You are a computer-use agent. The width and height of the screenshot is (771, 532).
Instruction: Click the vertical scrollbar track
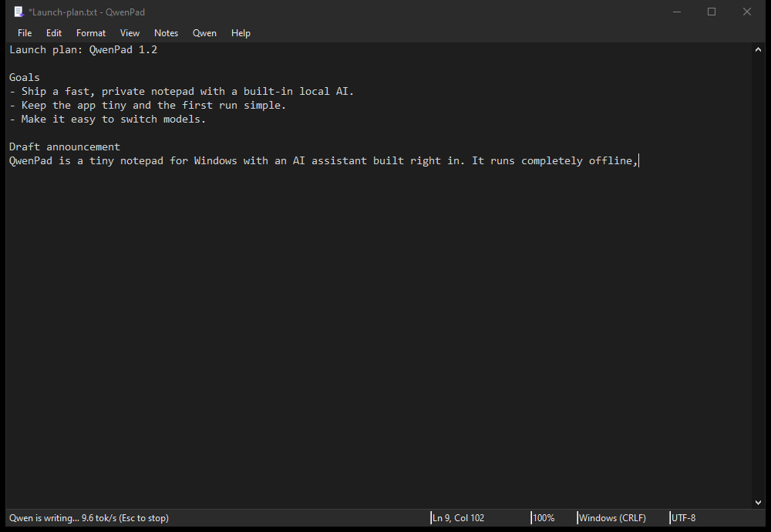pyautogui.click(x=758, y=276)
